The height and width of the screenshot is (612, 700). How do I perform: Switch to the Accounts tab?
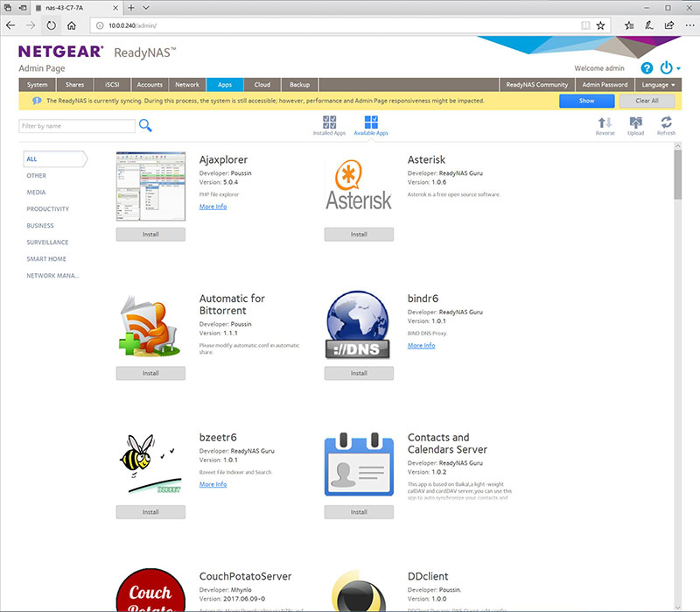150,84
